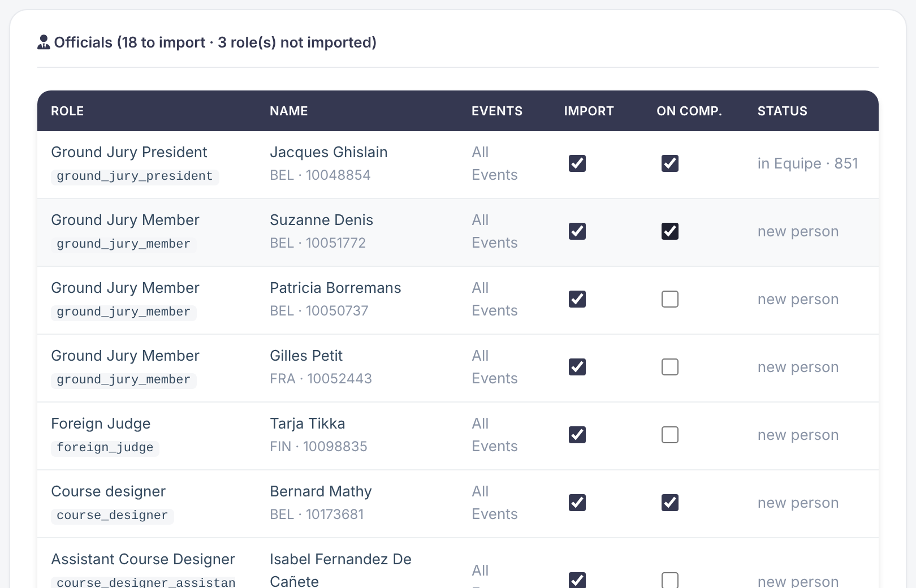Screen dimensions: 916x588
Task: Click the 'in Equipe · 851' status
Action: click(807, 163)
